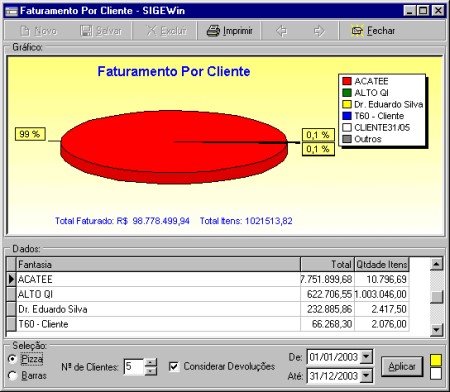The height and width of the screenshot is (392, 450).
Task: Click the Salvar floppy disk button
Action: (x=101, y=31)
